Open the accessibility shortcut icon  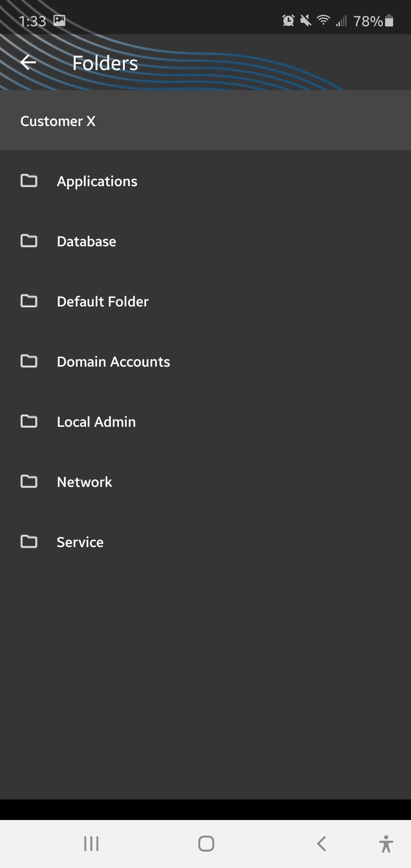point(386,844)
